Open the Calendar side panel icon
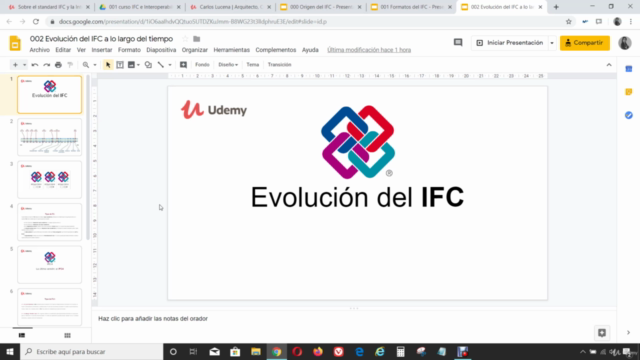 629,69
